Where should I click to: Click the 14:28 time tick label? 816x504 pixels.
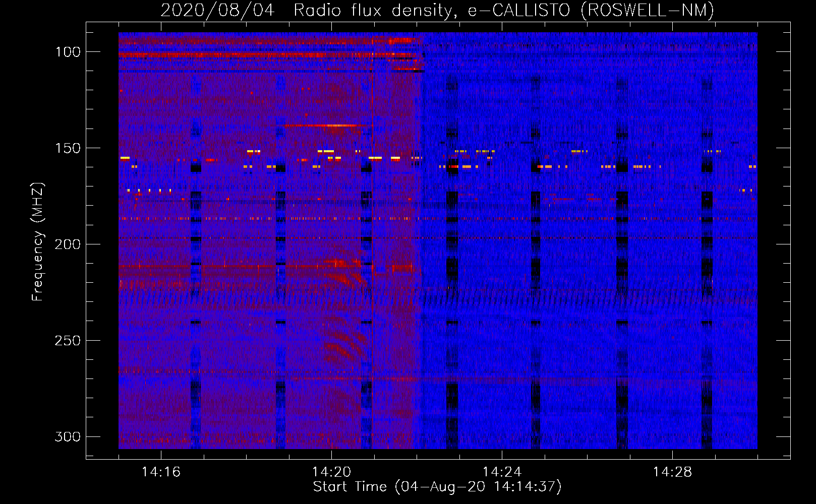point(672,472)
